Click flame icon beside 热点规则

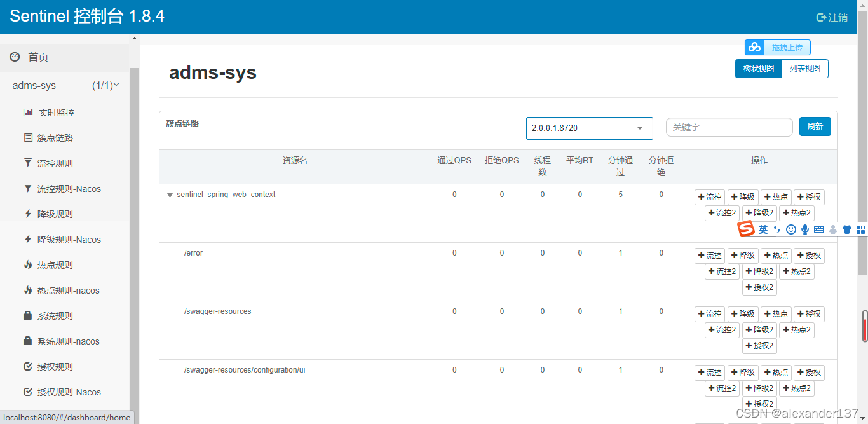pyautogui.click(x=27, y=264)
